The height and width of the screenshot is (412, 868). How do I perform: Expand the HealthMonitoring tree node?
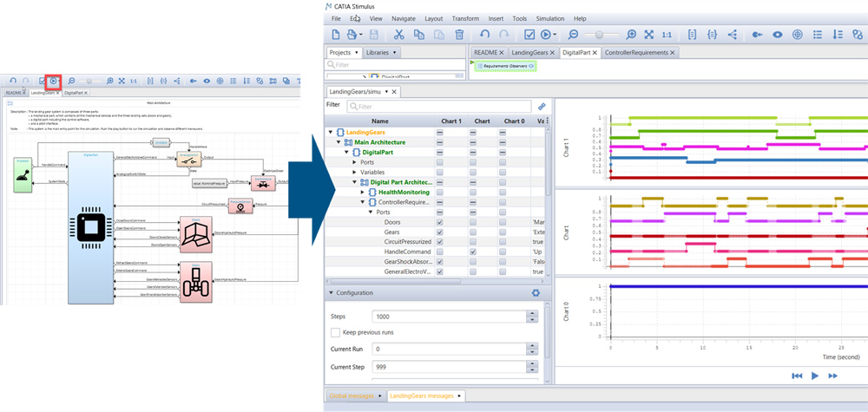(x=363, y=192)
